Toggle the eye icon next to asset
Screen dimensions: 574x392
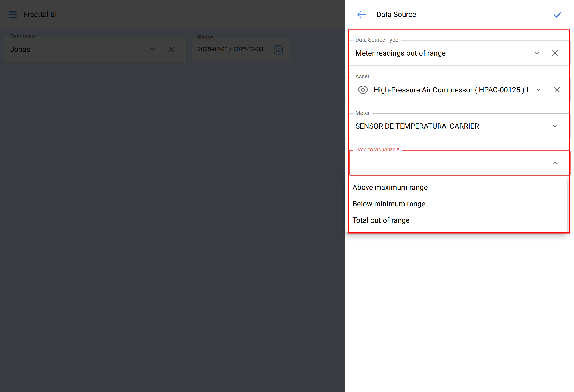363,90
